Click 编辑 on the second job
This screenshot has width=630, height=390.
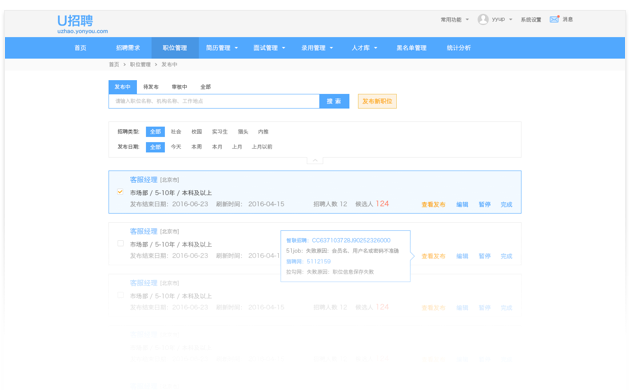tap(462, 256)
